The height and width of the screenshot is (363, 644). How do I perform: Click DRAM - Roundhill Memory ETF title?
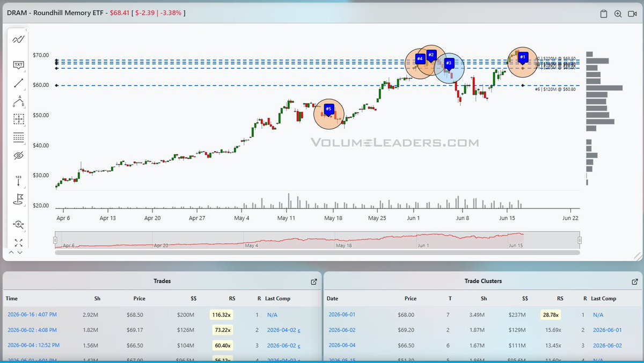tap(56, 12)
